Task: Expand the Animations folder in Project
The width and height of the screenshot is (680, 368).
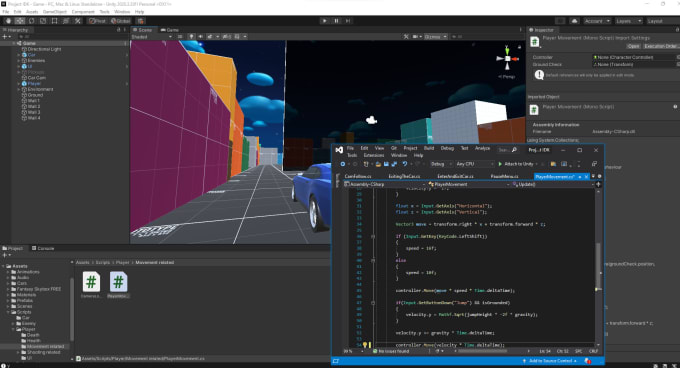Action: (8, 272)
